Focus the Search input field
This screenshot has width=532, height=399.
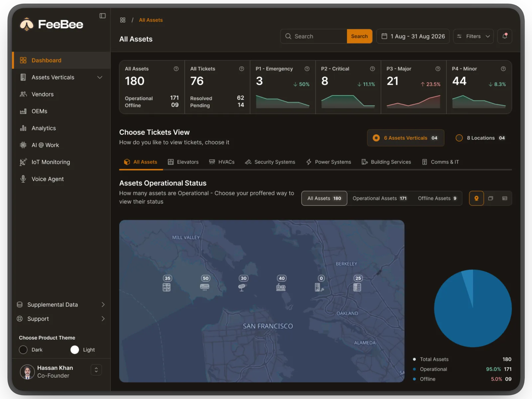(314, 36)
